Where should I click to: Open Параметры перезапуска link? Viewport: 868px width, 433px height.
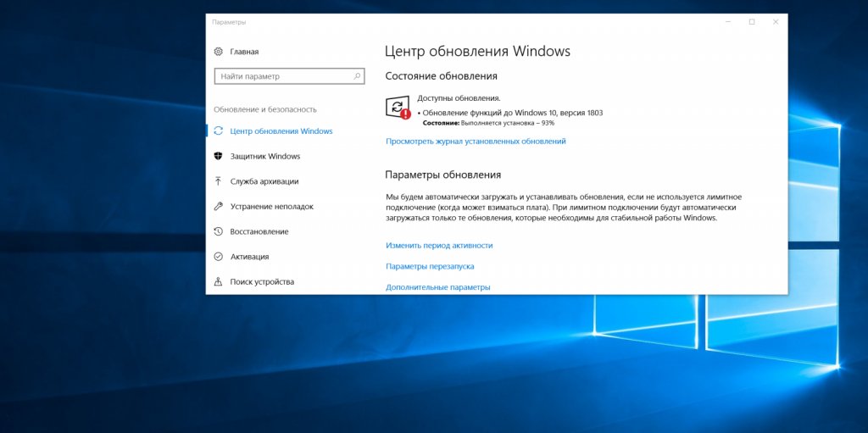click(430, 266)
